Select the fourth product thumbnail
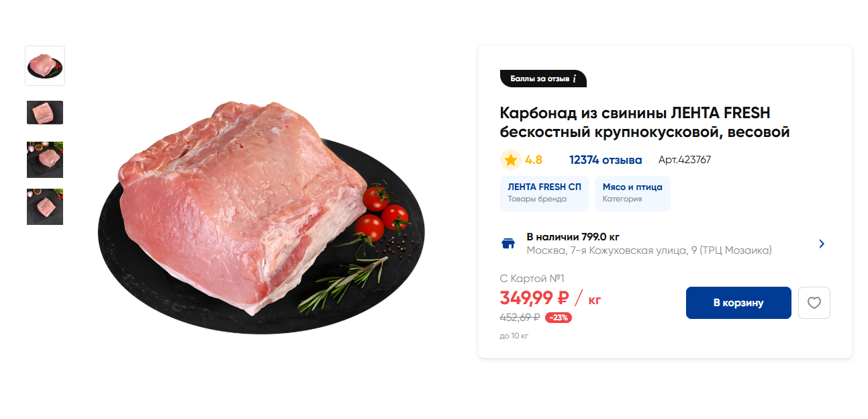 [45, 207]
